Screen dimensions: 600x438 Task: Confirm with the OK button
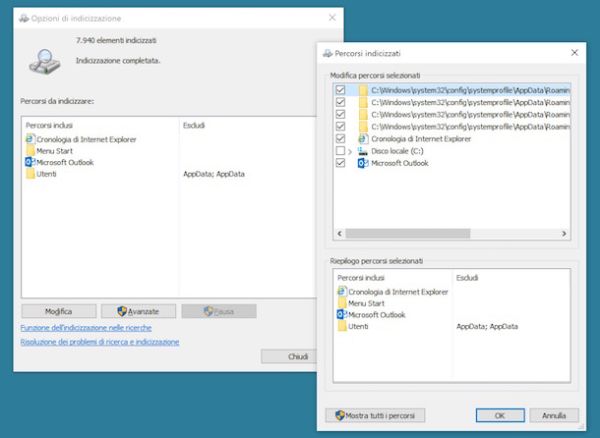tap(499, 415)
